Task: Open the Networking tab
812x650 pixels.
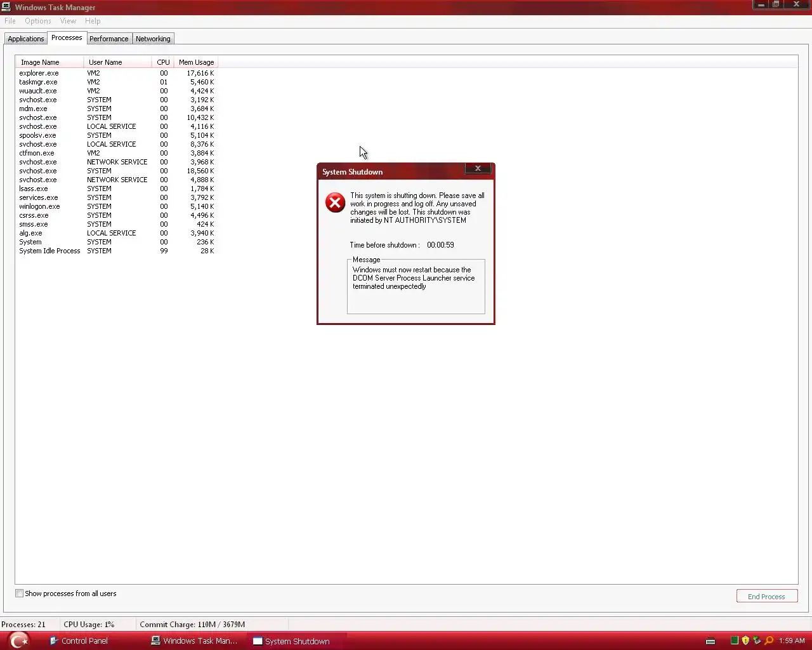Action: coord(153,39)
